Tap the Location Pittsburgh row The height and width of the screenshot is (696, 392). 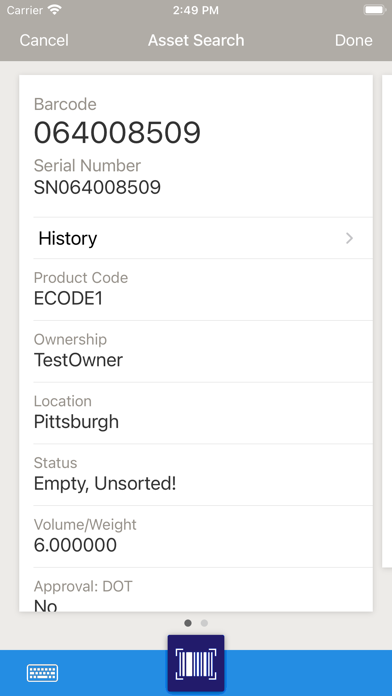(x=203, y=413)
